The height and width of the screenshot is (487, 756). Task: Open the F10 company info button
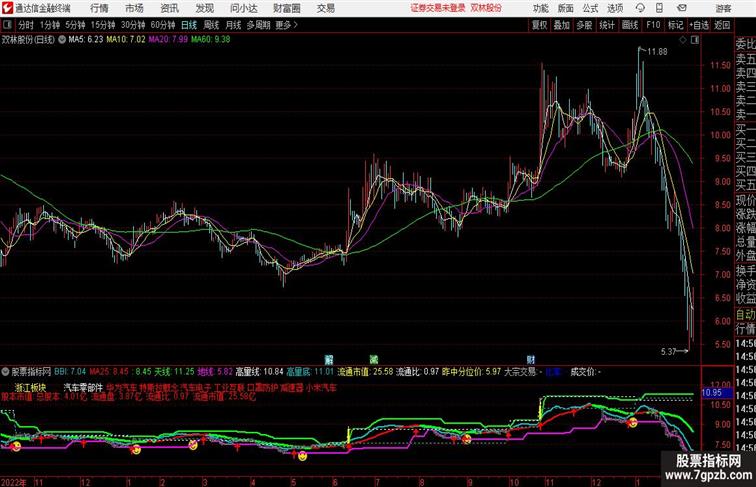pos(653,25)
